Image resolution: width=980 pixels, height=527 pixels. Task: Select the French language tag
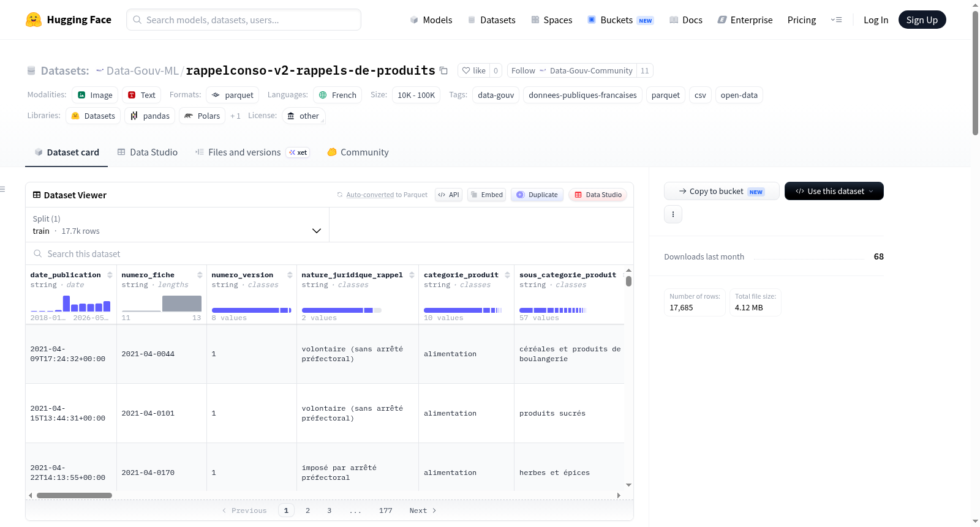337,95
